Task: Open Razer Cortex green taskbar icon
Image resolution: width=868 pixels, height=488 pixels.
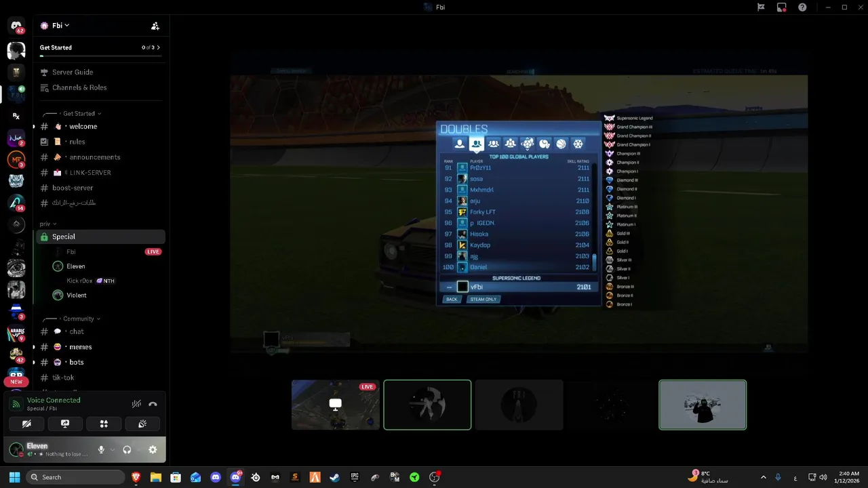Action: click(x=414, y=477)
